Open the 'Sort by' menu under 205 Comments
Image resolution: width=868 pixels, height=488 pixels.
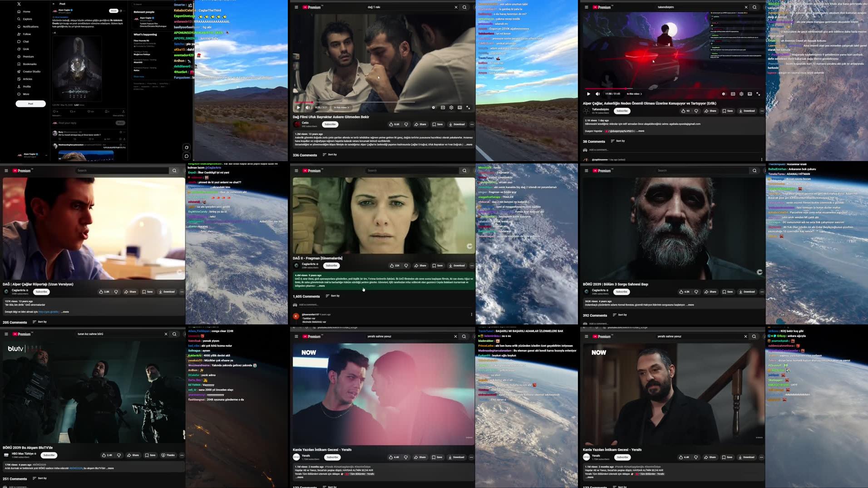coord(40,322)
